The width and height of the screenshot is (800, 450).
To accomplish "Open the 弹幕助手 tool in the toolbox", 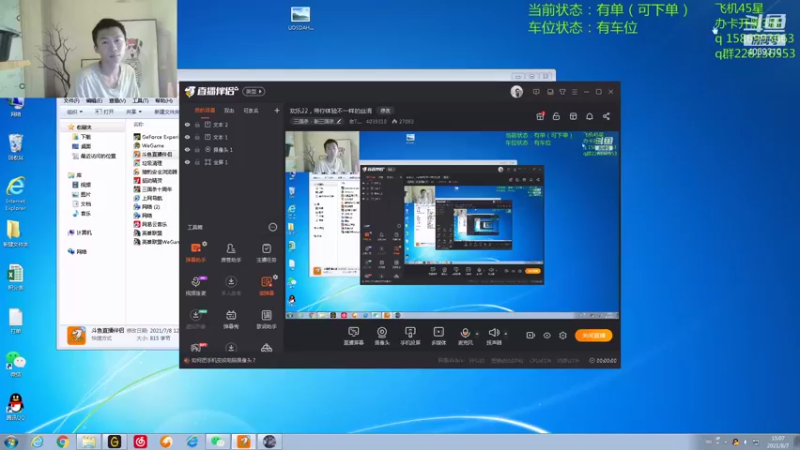I will point(195,253).
